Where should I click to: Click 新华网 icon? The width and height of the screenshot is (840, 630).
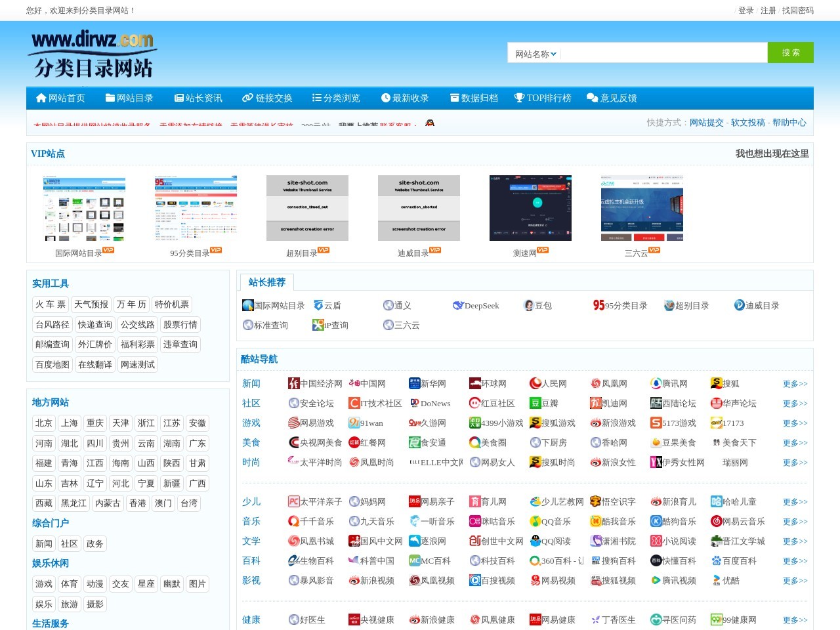click(x=415, y=383)
